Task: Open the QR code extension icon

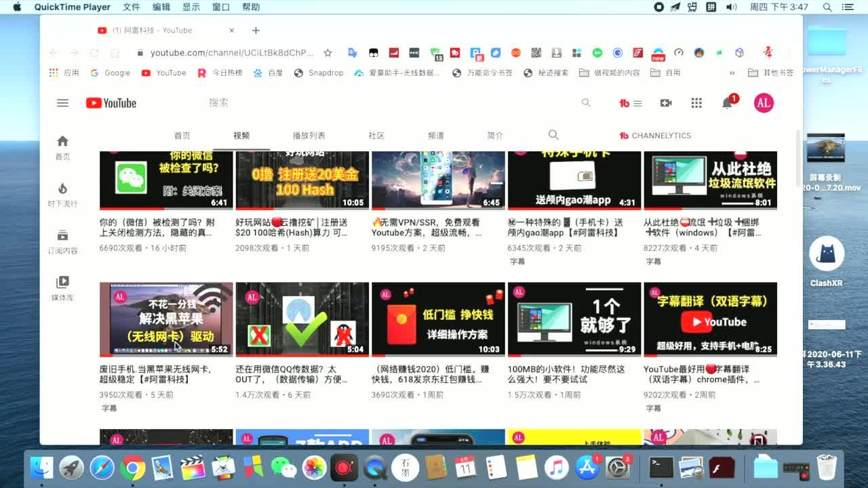Action: [x=536, y=52]
